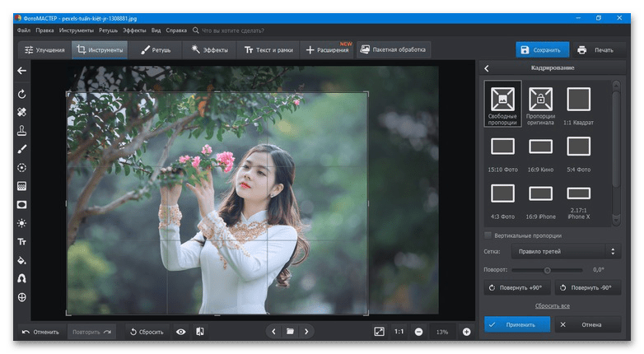
Task: Select Свободные пропорции crop preset
Action: click(502, 104)
